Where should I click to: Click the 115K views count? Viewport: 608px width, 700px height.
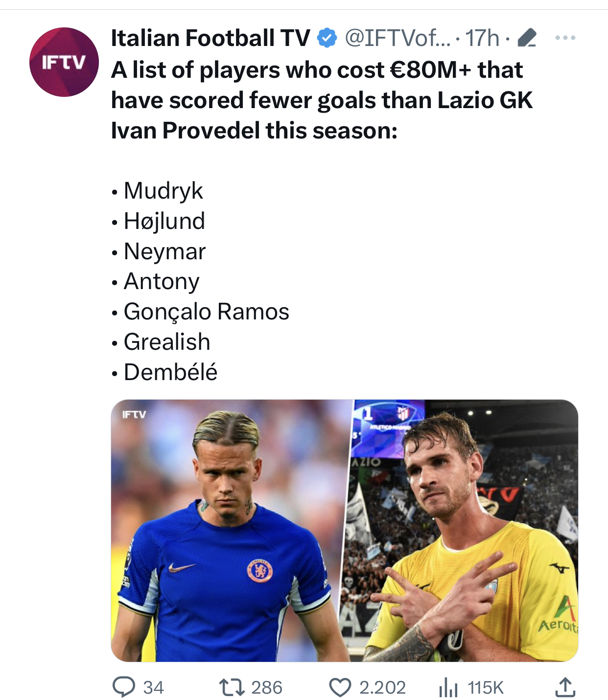point(486,687)
